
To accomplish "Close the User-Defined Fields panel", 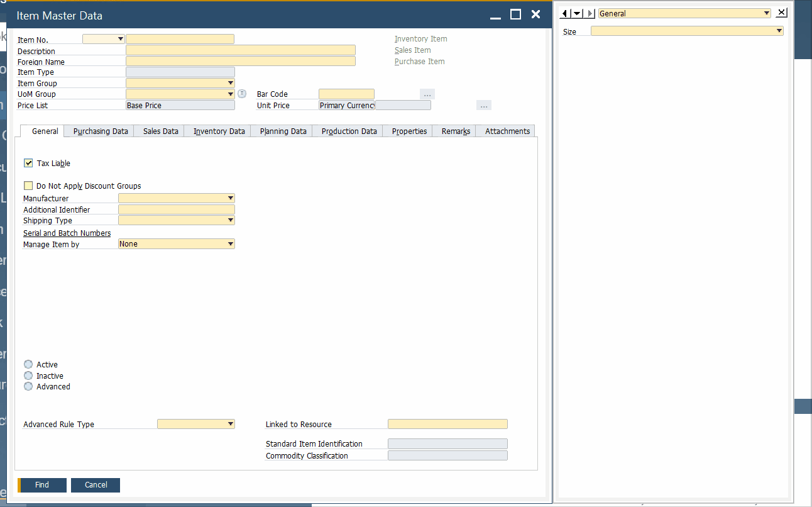I will pos(781,12).
